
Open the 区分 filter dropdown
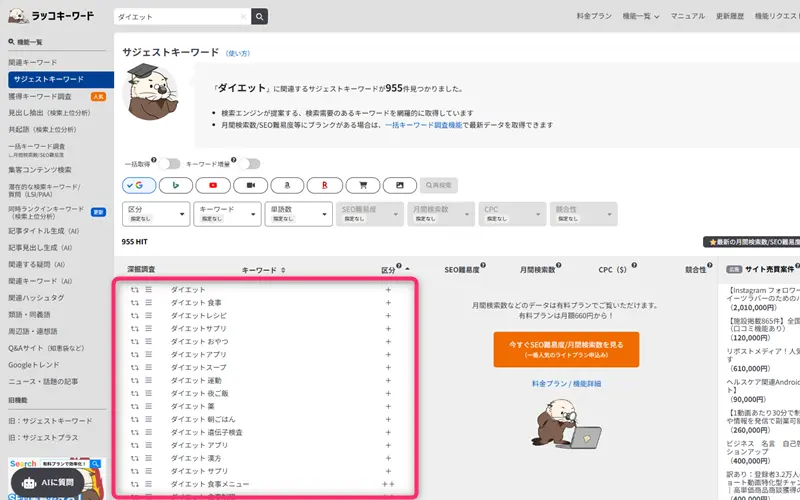155,213
